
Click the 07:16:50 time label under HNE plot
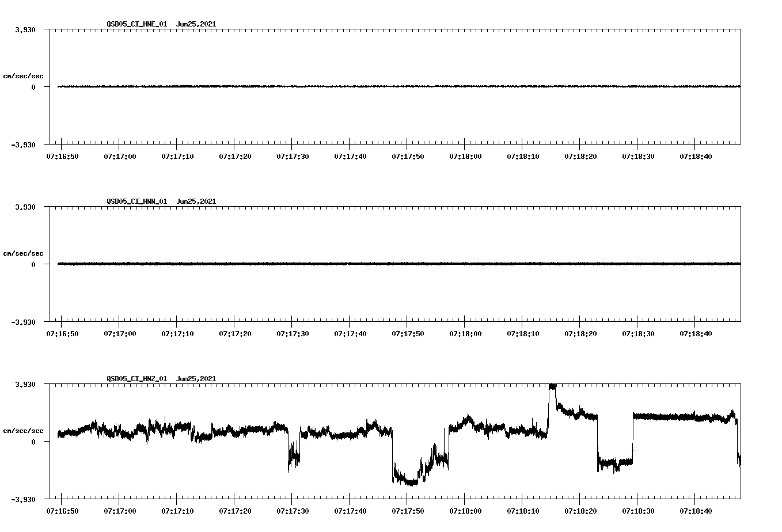pos(62,156)
